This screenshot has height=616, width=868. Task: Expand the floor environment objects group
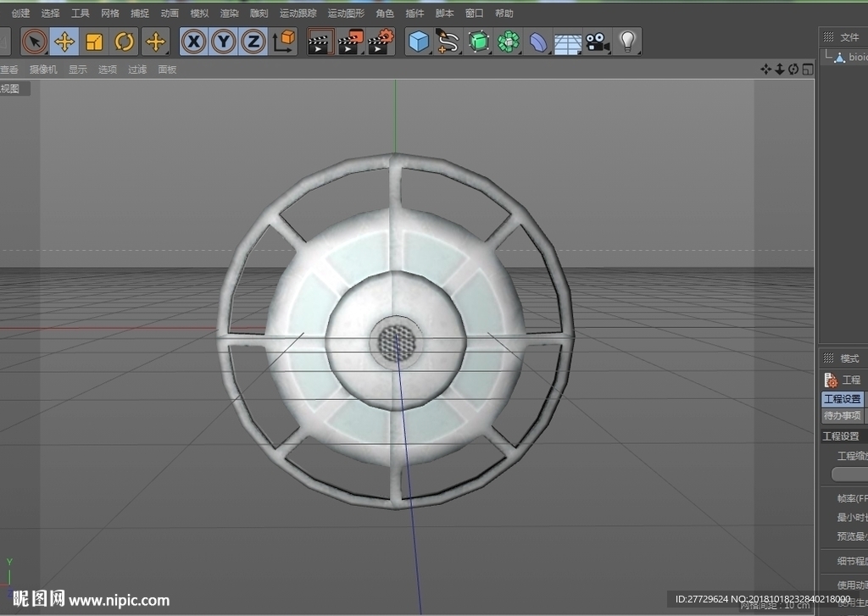(x=567, y=42)
